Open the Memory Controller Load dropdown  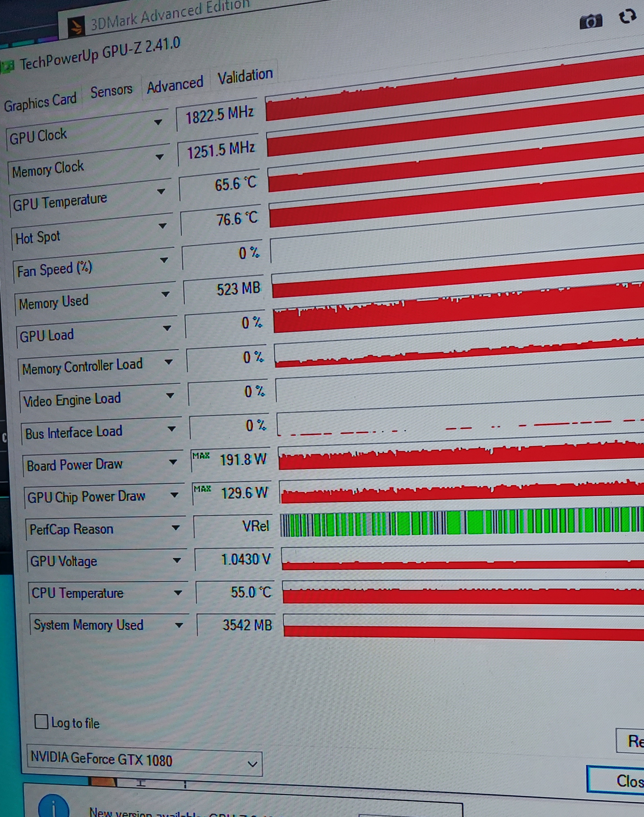coord(168,362)
